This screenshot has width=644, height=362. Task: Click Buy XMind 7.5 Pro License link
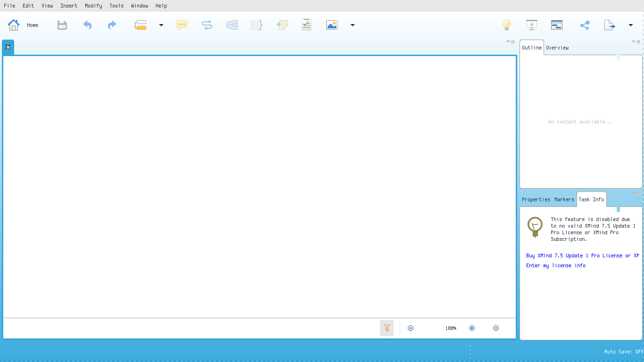[583, 255]
